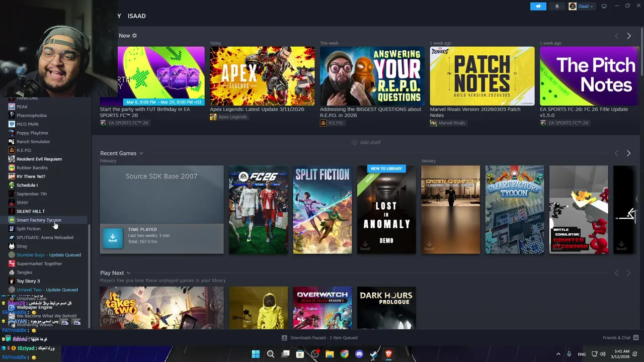The image size is (644, 362).
Task: Click the library list vertical scrollbar
Action: pos(90,277)
